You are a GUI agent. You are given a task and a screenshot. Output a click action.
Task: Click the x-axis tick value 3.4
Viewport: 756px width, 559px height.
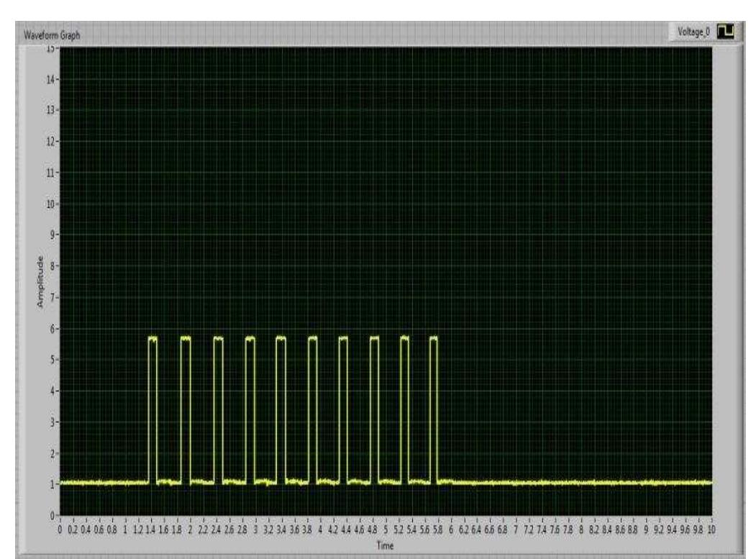click(x=281, y=530)
